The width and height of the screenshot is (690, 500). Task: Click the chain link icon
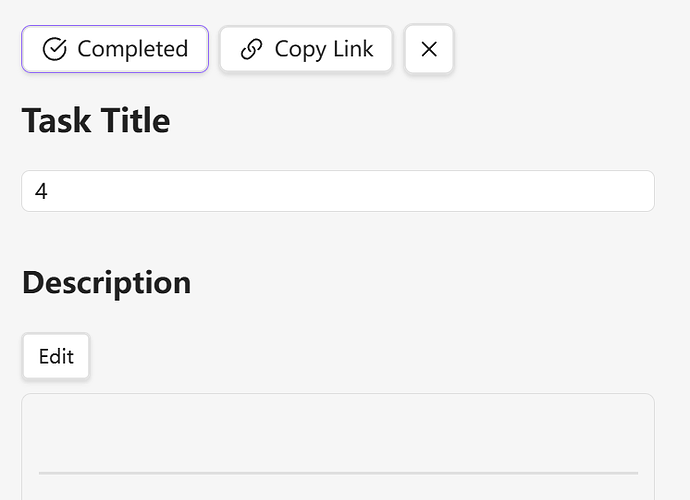(x=252, y=49)
